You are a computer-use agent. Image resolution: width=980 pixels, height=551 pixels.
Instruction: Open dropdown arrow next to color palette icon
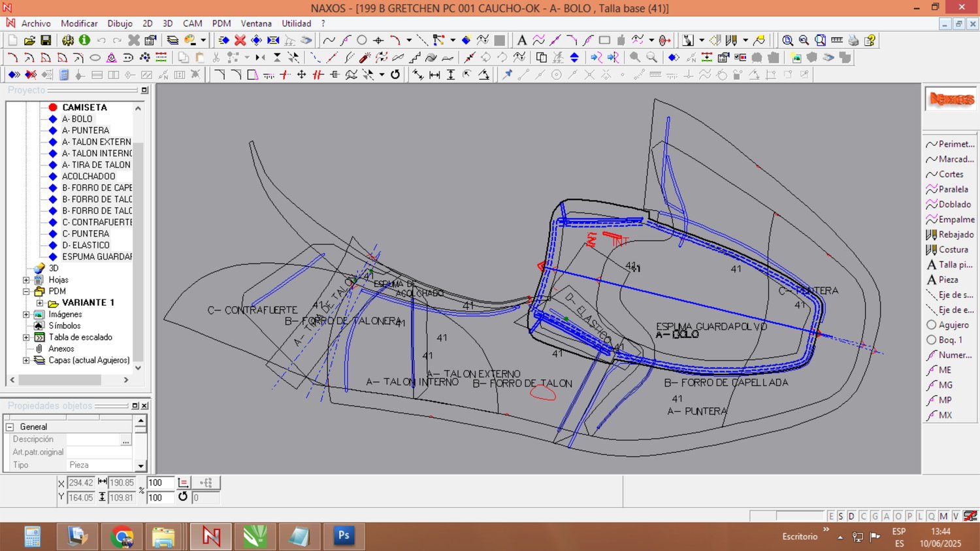tap(203, 41)
